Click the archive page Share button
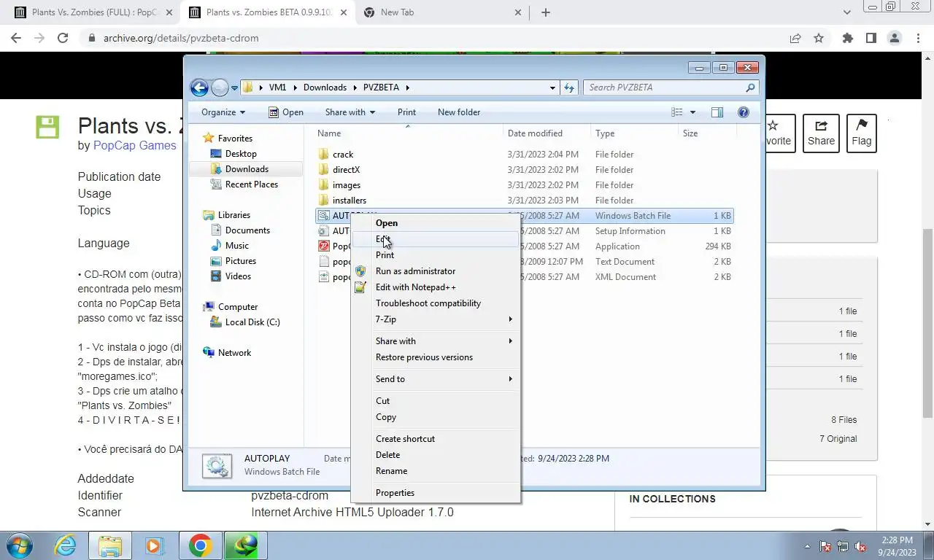934x560 pixels. point(821,133)
